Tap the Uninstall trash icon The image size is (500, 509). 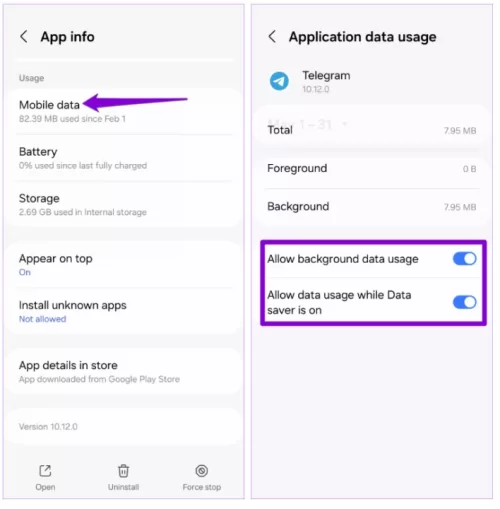(123, 471)
